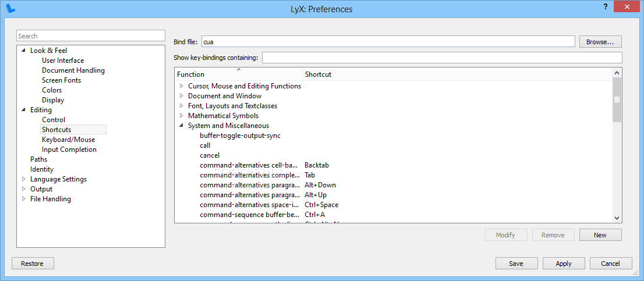644x281 pixels.
Task: Click the Remove button
Action: [x=553, y=235]
